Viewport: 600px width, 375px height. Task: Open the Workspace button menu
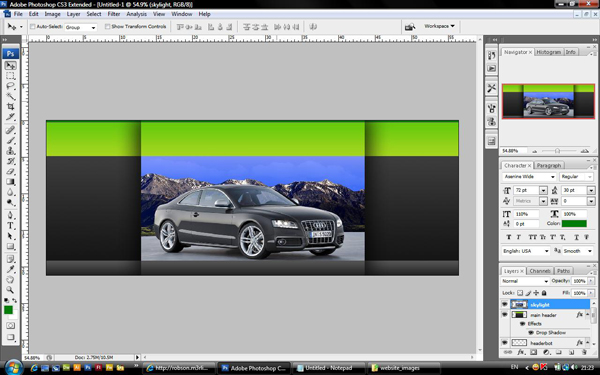(439, 26)
